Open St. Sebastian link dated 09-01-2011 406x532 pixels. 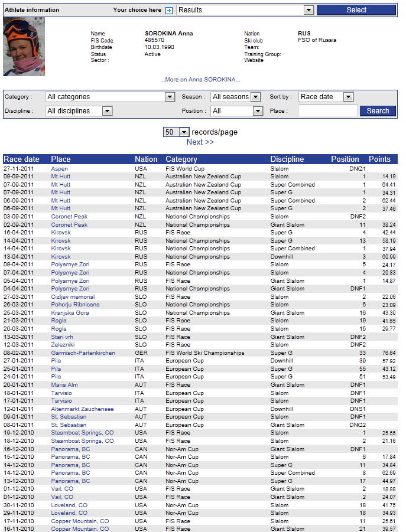pyautogui.click(x=69, y=416)
